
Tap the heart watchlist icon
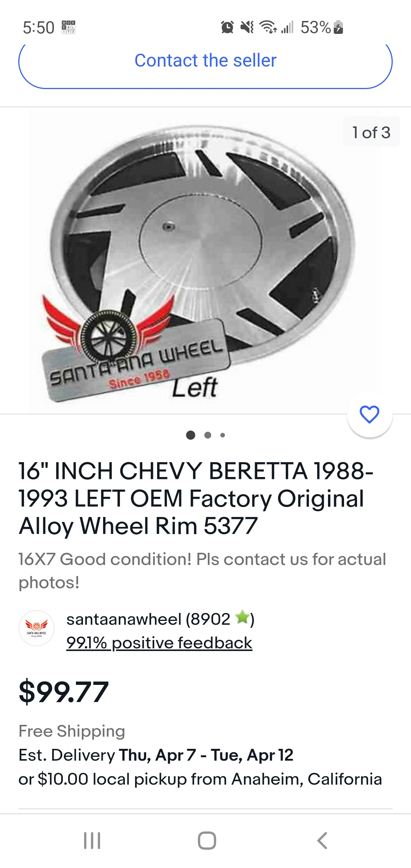(370, 415)
